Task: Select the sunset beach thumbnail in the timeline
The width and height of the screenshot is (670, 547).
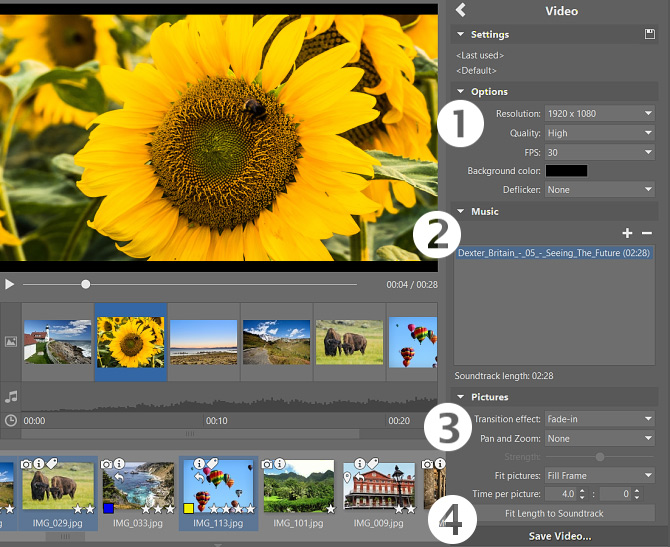Action: pos(203,342)
